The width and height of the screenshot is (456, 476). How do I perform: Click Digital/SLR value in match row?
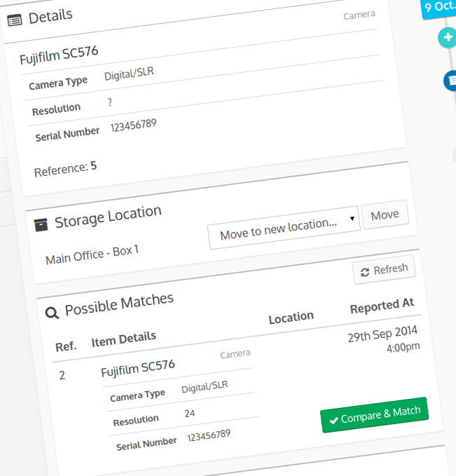click(205, 386)
